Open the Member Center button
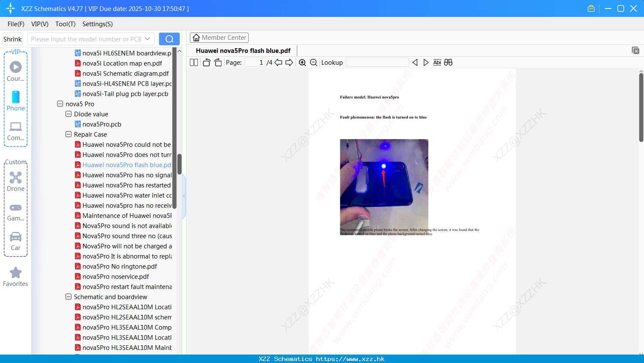 click(219, 38)
